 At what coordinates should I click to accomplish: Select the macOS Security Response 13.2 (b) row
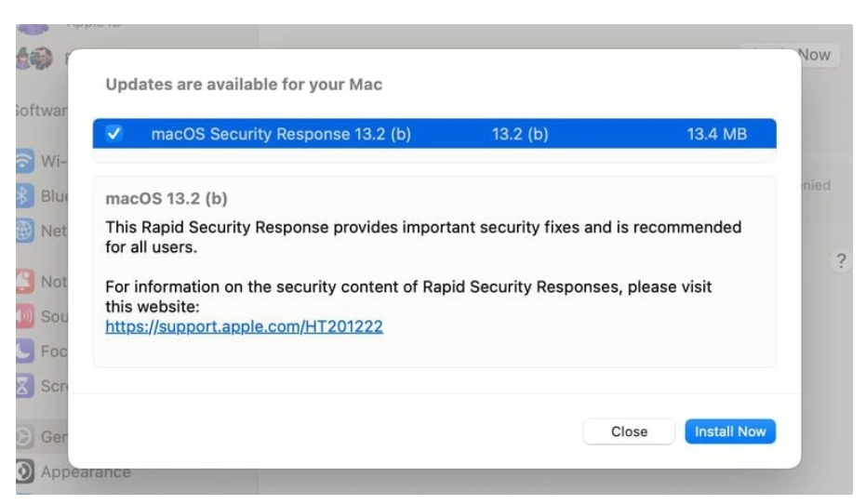434,134
